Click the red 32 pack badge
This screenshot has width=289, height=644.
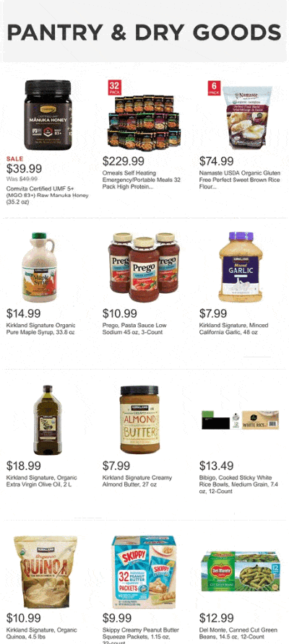[115, 87]
